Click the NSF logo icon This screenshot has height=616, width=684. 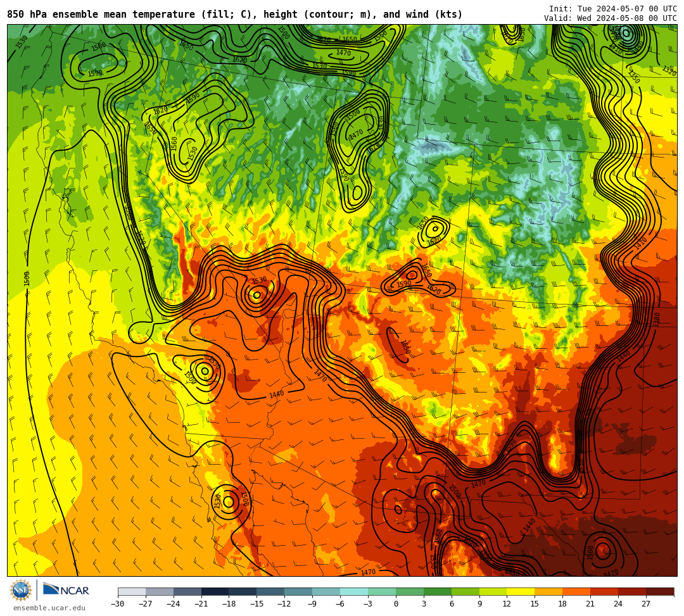tap(21, 591)
